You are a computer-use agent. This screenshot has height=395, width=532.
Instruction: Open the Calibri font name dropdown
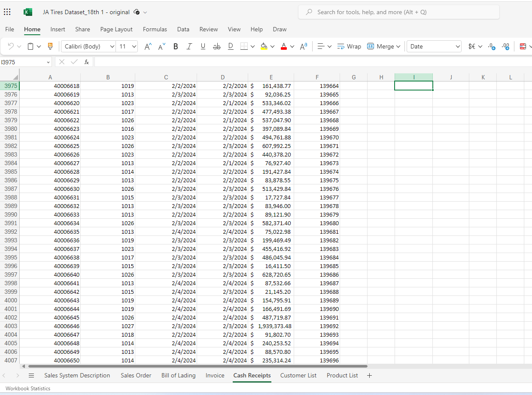click(x=89, y=46)
